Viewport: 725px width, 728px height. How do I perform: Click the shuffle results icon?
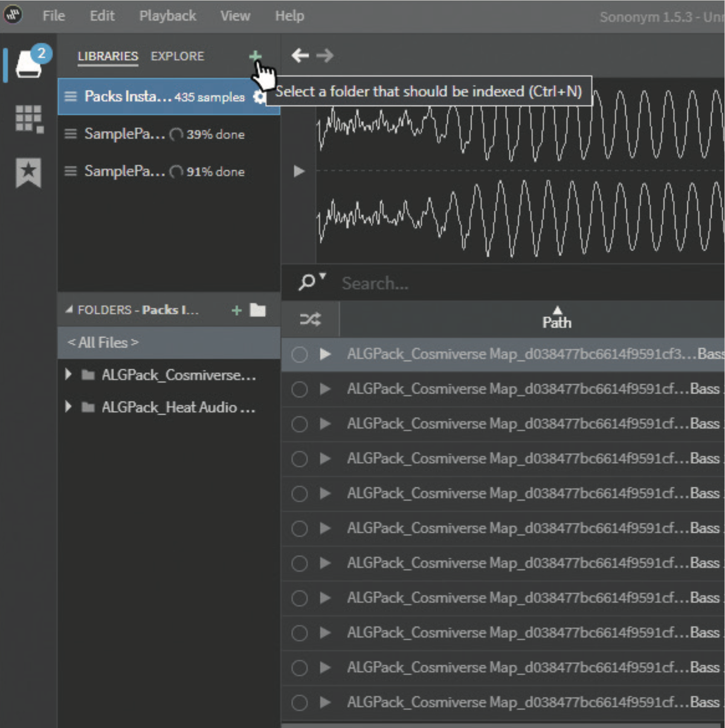[x=311, y=320]
